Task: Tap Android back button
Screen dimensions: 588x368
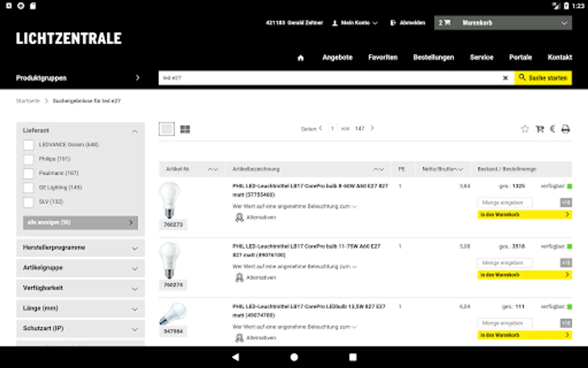Action: click(236, 357)
